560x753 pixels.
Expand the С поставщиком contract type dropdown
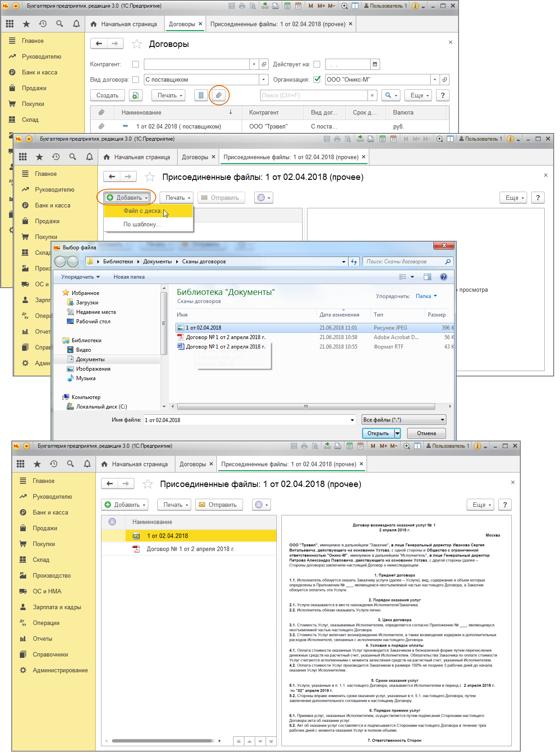(x=264, y=80)
